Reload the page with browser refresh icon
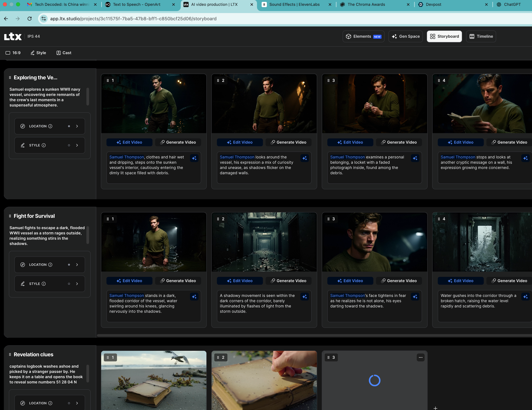The height and width of the screenshot is (410, 532). coord(29,19)
